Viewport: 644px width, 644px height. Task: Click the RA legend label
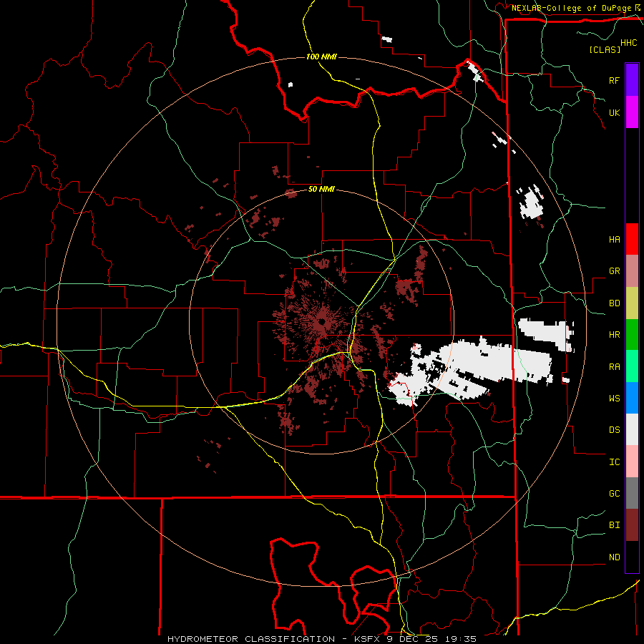point(614,367)
